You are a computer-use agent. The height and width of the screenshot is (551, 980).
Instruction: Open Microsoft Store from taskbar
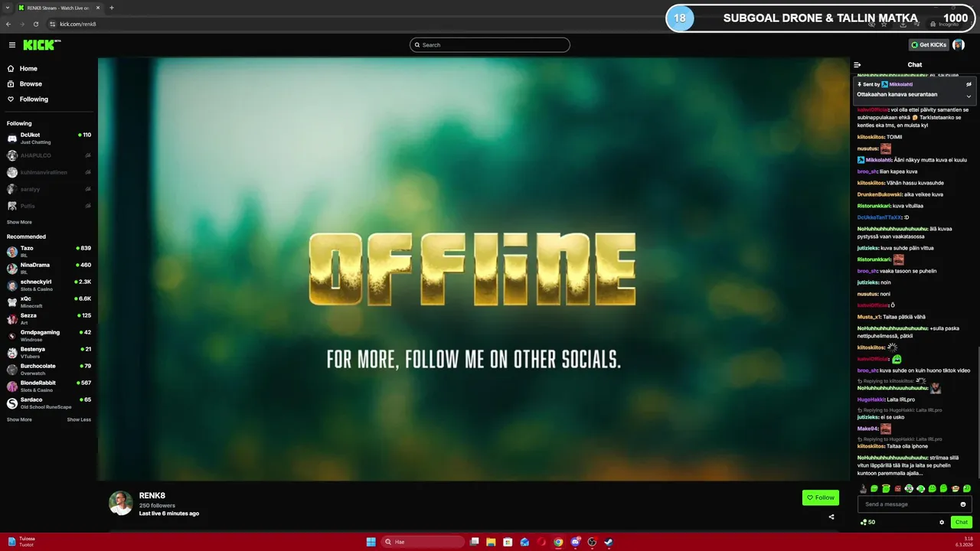508,542
